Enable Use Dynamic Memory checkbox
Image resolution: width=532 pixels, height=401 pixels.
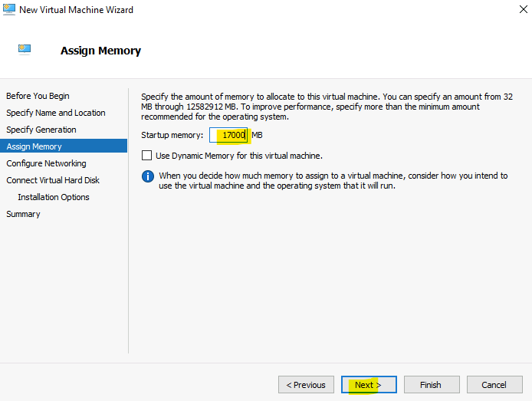tap(146, 156)
